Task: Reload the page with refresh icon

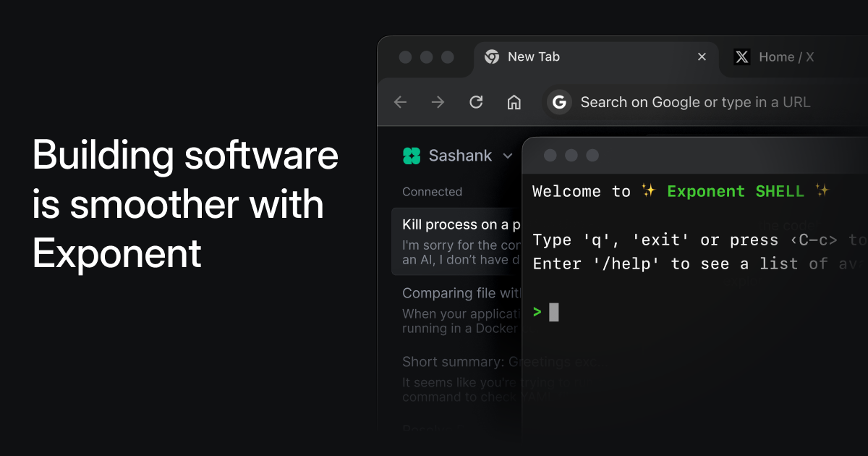Action: click(x=476, y=102)
